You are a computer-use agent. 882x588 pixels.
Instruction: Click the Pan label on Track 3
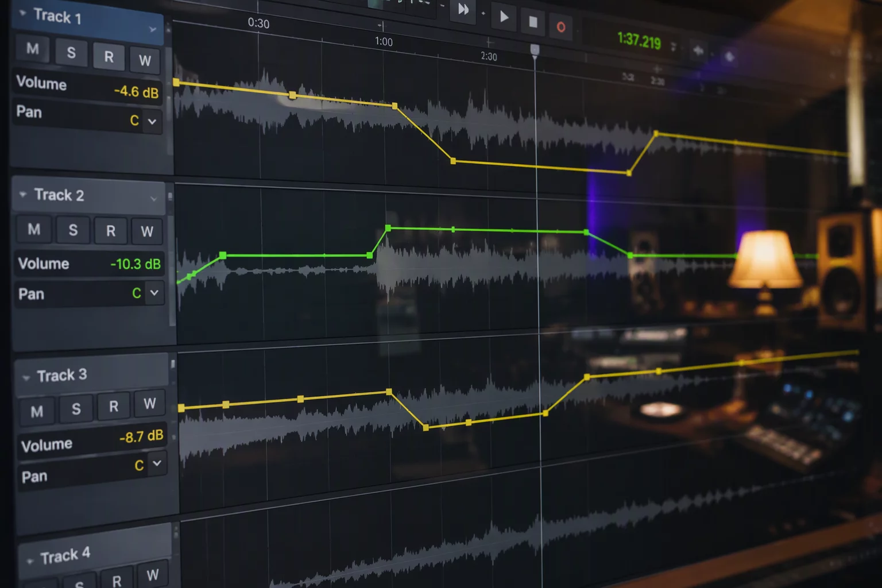pyautogui.click(x=34, y=477)
